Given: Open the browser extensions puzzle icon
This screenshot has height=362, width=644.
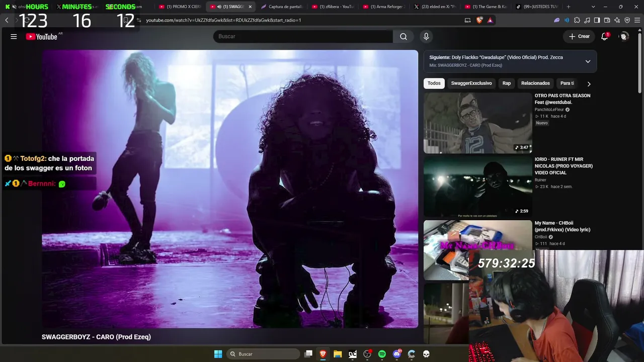Looking at the screenshot, I should (577, 20).
